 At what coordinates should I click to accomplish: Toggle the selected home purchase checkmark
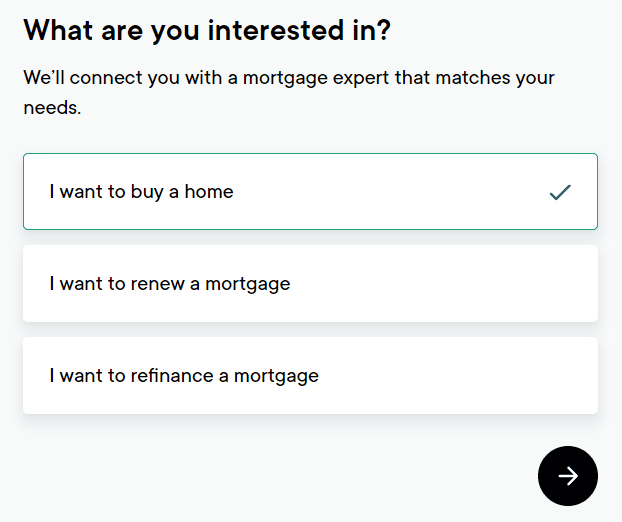click(560, 192)
